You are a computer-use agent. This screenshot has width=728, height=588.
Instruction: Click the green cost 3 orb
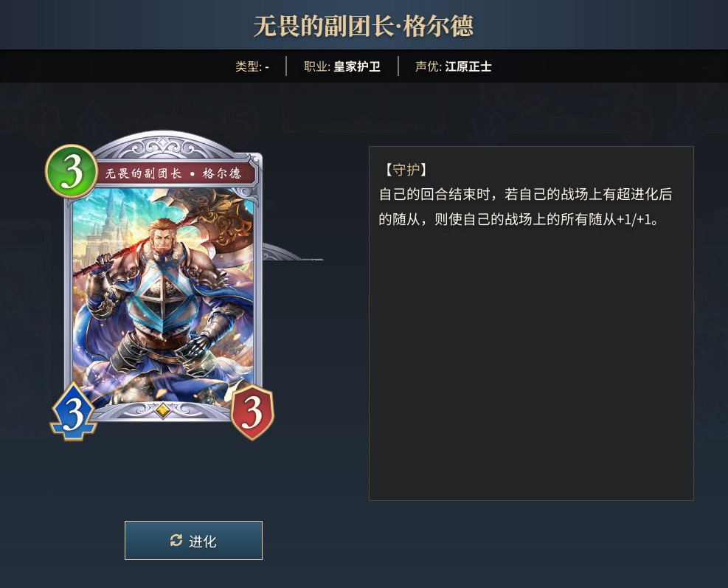tap(72, 171)
